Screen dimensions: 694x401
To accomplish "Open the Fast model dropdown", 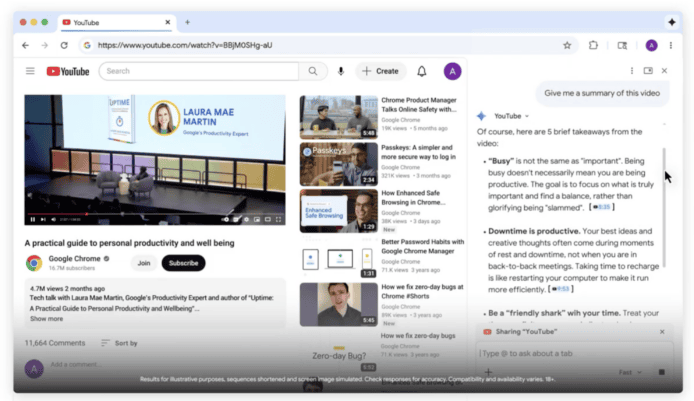I will [x=630, y=372].
